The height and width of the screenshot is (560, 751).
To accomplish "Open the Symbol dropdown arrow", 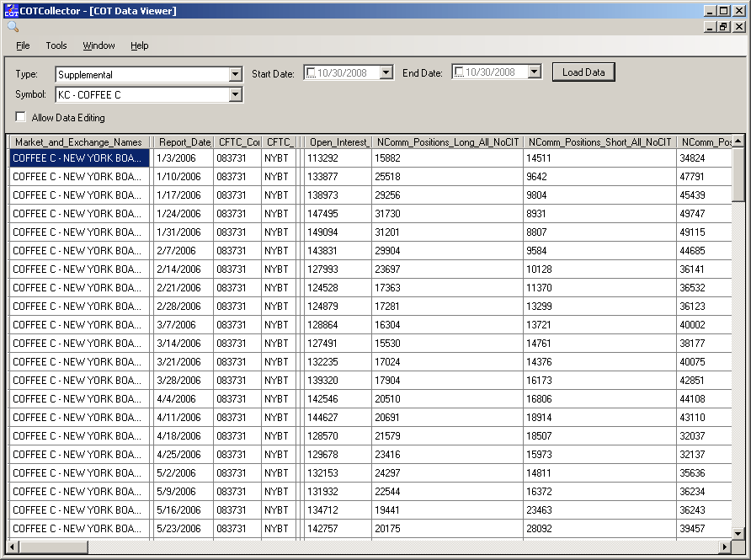I will point(235,94).
